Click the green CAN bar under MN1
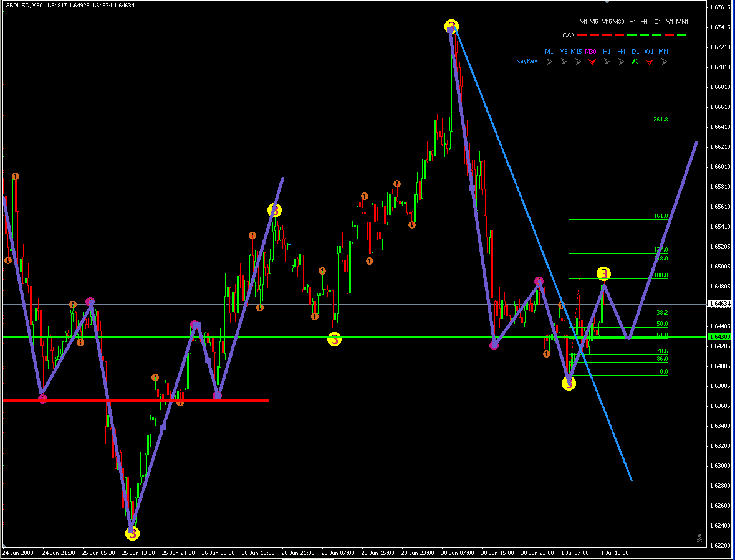The image size is (735, 560). 681,35
